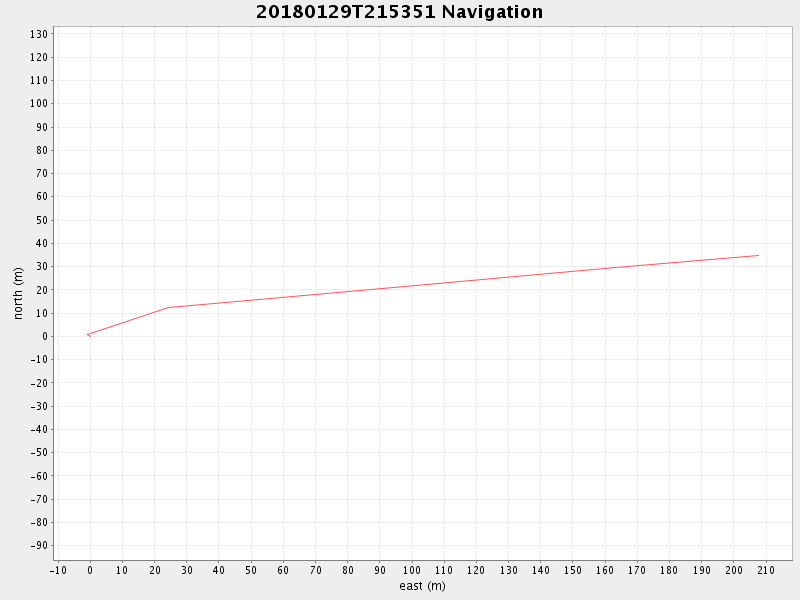Click the 50 tick label on east axis
Image resolution: width=800 pixels, height=600 pixels.
coord(251,571)
